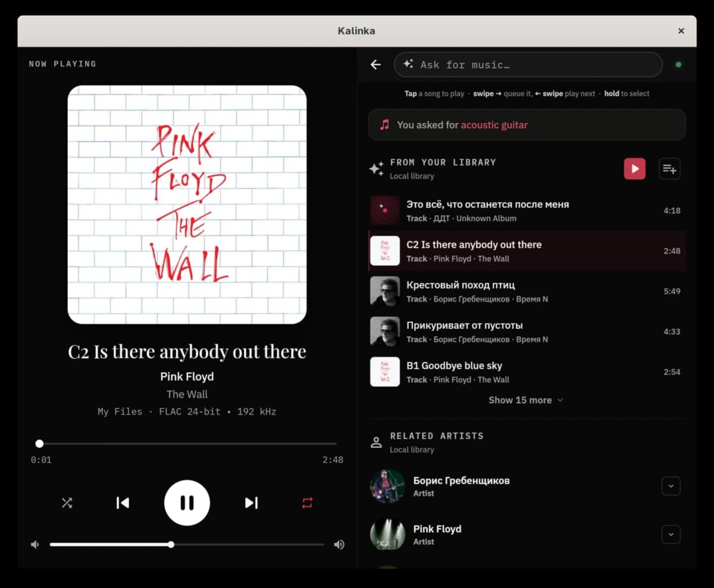Screen dimensions: 714x588
Task: Expand Pink Floyd artist dropdown
Action: tap(671, 534)
